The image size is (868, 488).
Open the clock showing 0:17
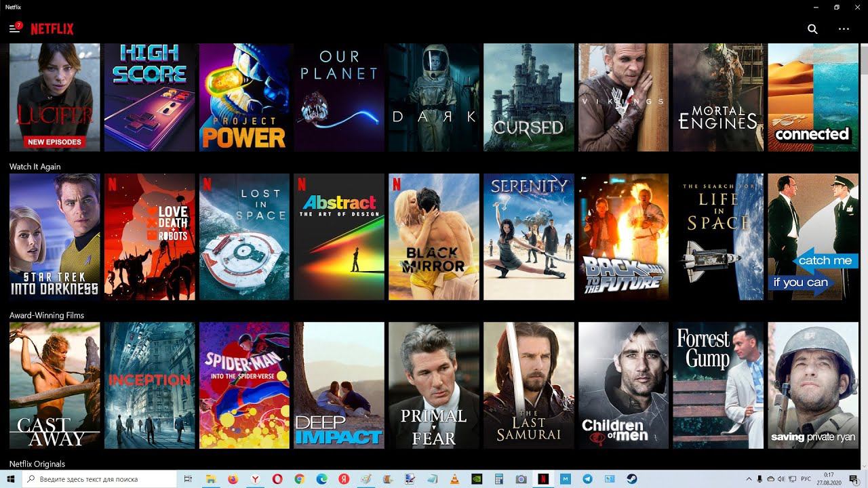829,479
